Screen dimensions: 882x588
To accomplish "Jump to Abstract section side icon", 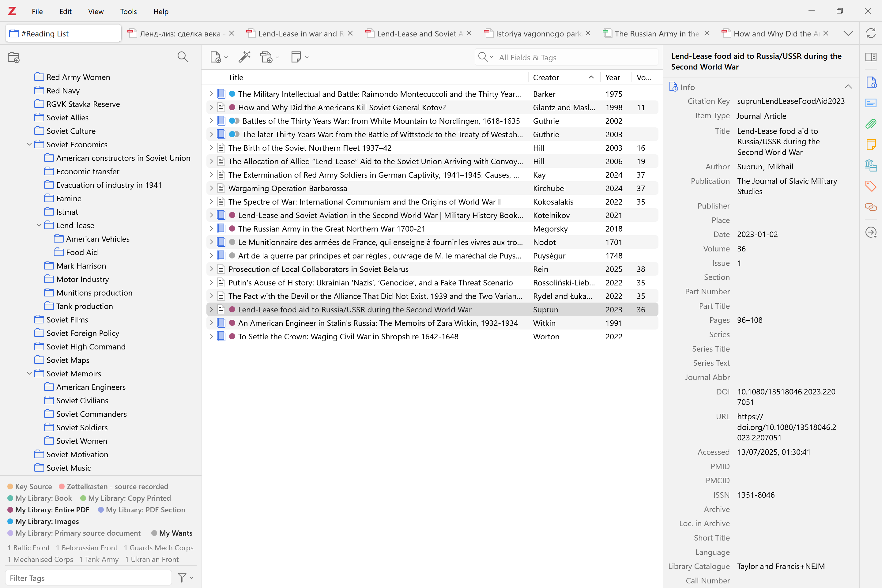I will coord(871,103).
